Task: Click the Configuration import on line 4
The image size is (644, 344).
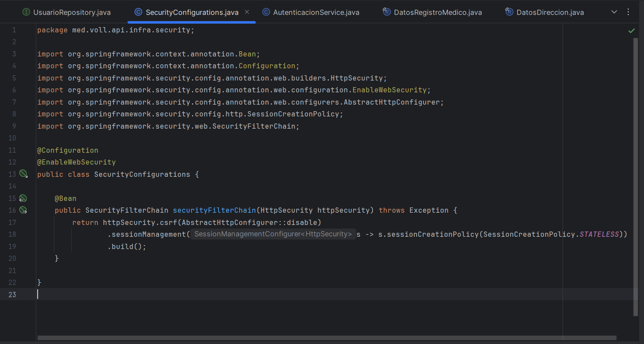Action: pos(169,66)
